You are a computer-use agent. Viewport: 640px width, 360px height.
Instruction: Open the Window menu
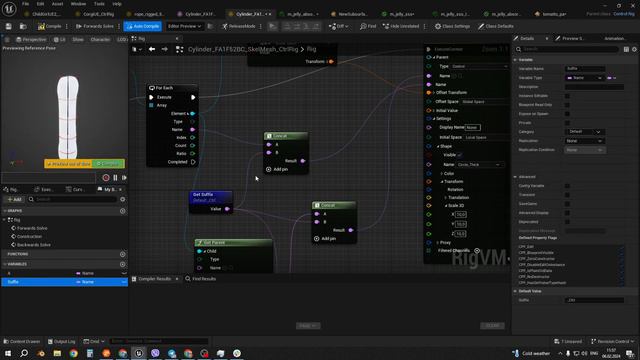pos(78,4)
